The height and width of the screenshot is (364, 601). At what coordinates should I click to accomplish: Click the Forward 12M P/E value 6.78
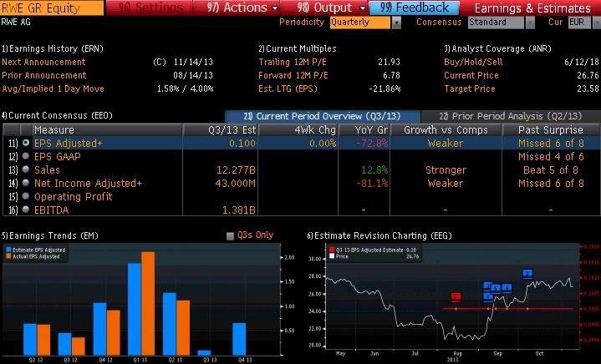click(391, 75)
